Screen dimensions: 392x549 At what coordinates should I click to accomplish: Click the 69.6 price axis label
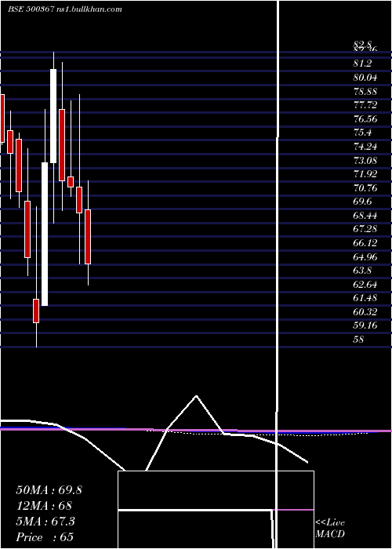click(x=362, y=202)
